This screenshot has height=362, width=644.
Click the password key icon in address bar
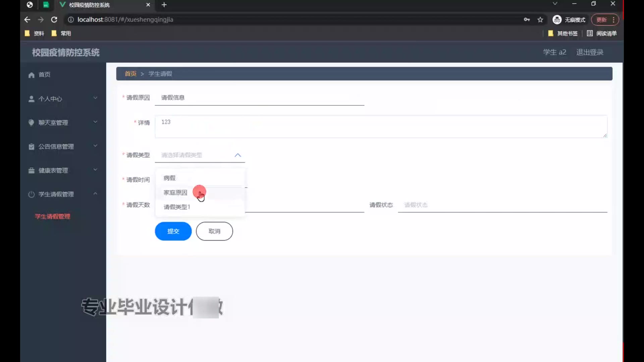click(x=527, y=19)
